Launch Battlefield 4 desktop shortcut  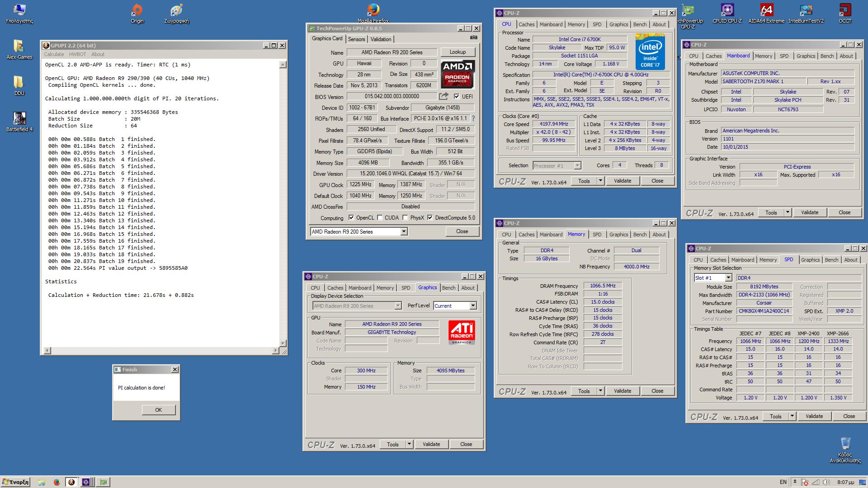(19, 122)
